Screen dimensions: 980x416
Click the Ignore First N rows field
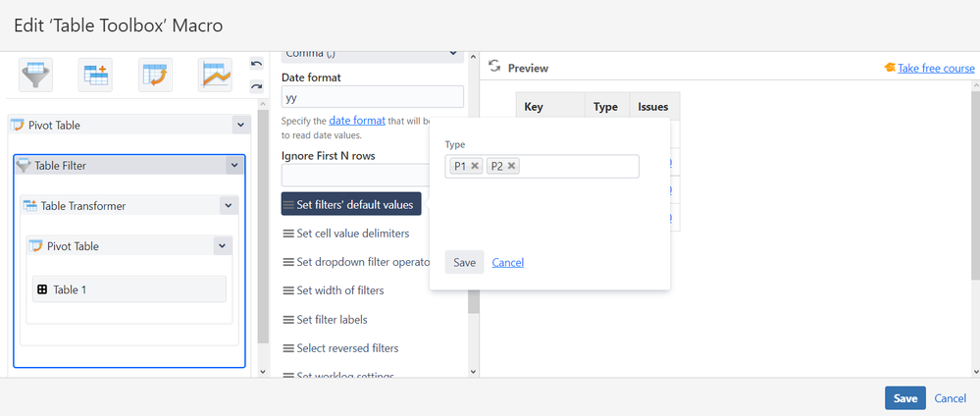point(356,176)
